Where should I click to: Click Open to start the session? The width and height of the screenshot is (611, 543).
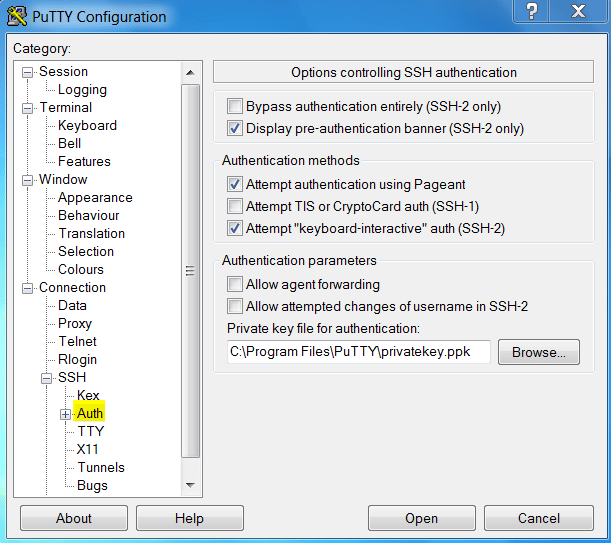pyautogui.click(x=422, y=518)
